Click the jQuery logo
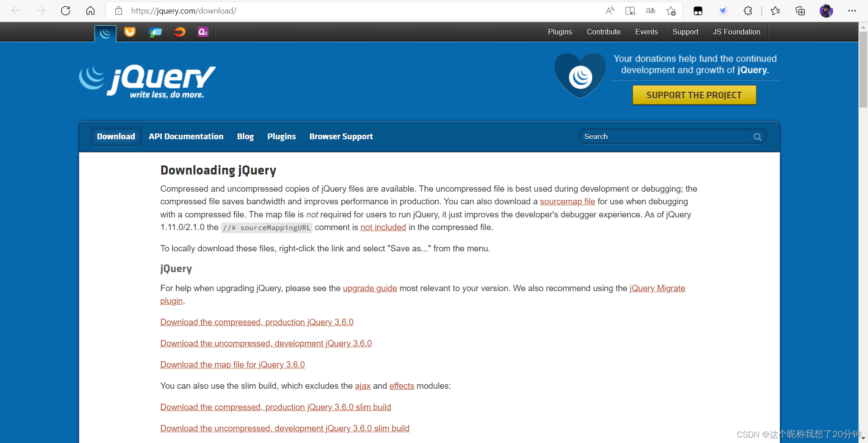This screenshot has height=443, width=868. tap(147, 81)
